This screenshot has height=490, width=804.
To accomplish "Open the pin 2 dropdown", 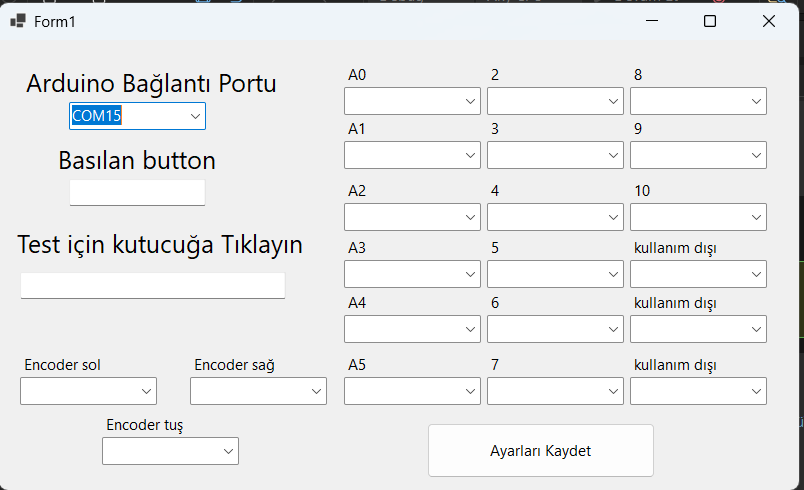I will click(555, 101).
